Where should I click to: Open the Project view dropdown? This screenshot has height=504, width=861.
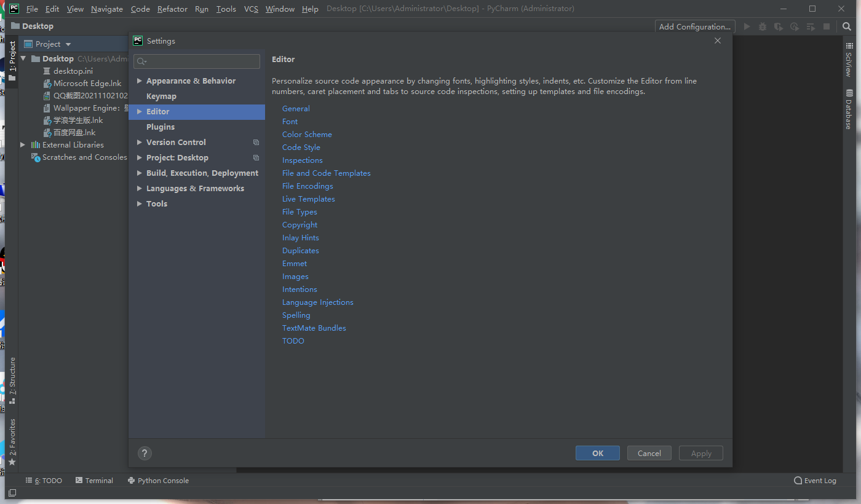point(68,44)
